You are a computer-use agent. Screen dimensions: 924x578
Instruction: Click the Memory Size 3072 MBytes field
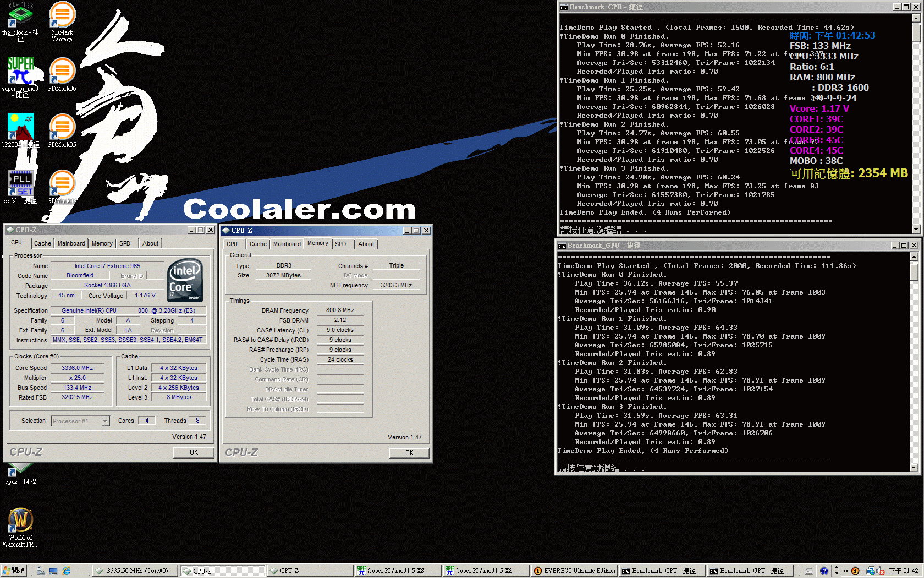pyautogui.click(x=283, y=275)
